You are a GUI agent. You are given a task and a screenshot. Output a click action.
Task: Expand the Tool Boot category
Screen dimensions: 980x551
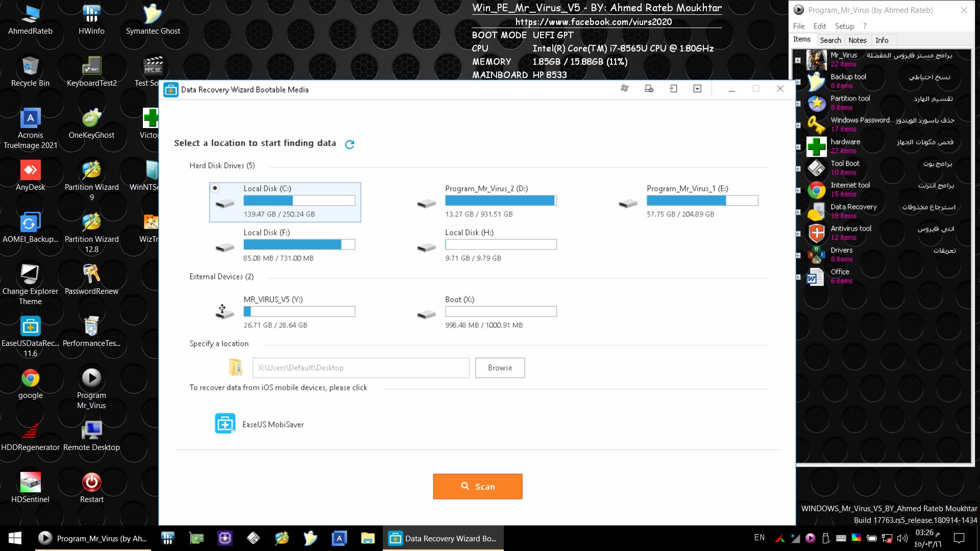coord(798,168)
